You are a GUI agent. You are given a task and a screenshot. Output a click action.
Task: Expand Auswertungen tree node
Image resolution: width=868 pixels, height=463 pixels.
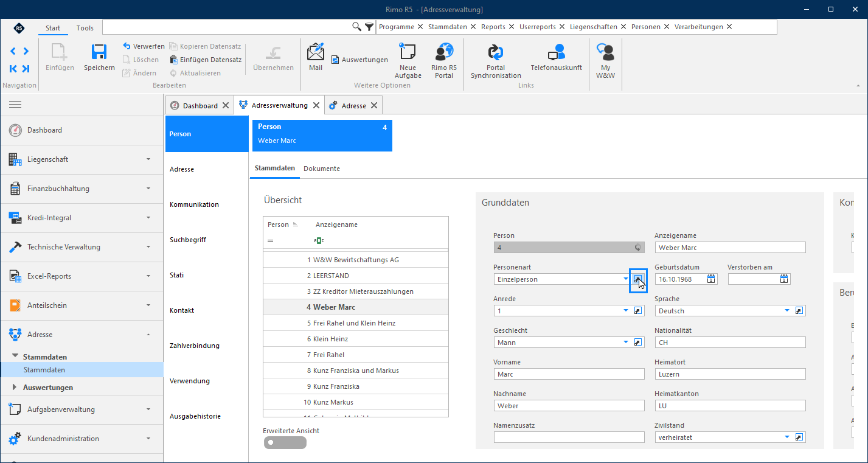click(x=15, y=388)
